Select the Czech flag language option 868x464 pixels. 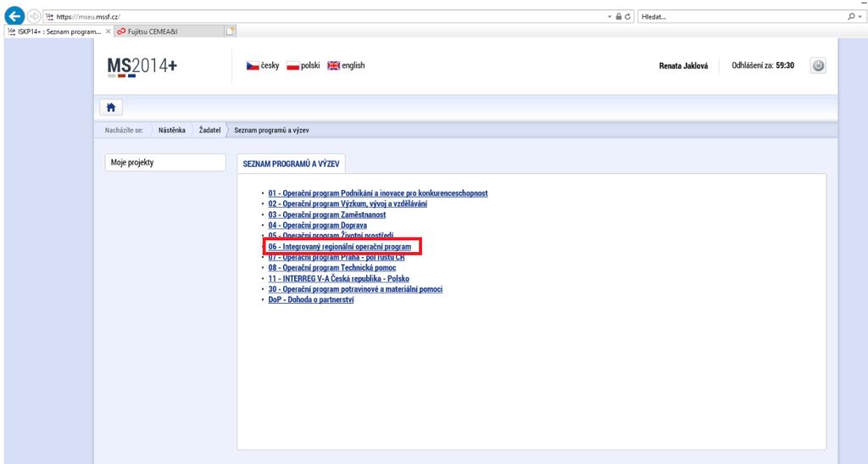pos(263,65)
